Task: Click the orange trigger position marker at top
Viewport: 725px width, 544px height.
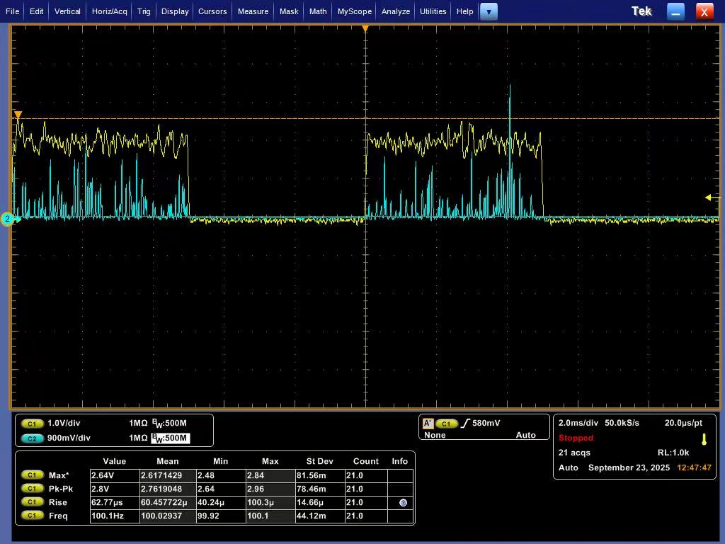Action: pos(365,29)
